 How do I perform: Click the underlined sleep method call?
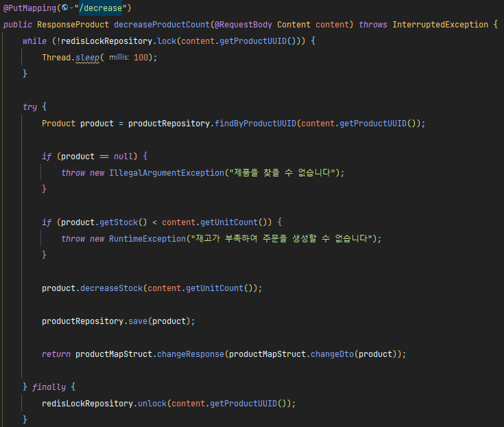pyautogui.click(x=88, y=58)
